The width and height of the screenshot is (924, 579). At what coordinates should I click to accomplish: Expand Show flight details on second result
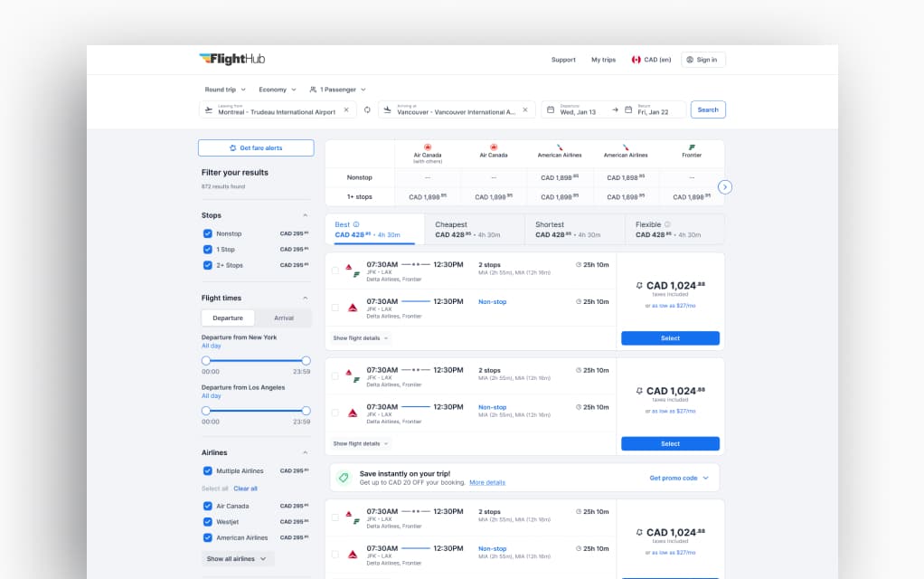click(361, 444)
